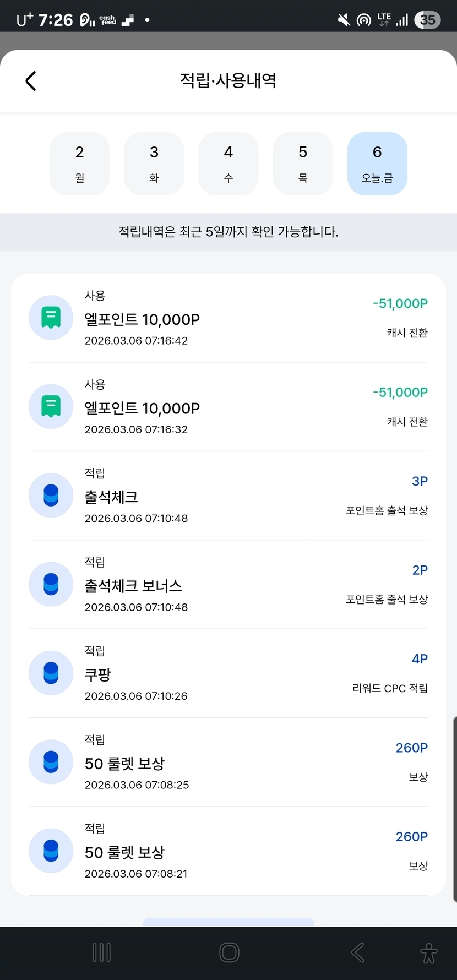Tap the -51,000P amount at 07:16:42

(400, 303)
